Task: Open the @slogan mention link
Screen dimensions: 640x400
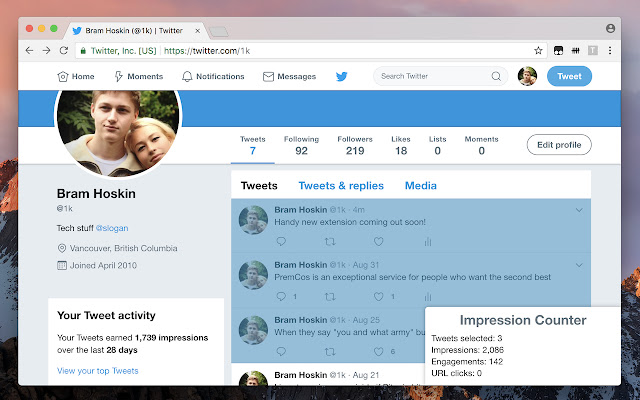Action: (112, 228)
